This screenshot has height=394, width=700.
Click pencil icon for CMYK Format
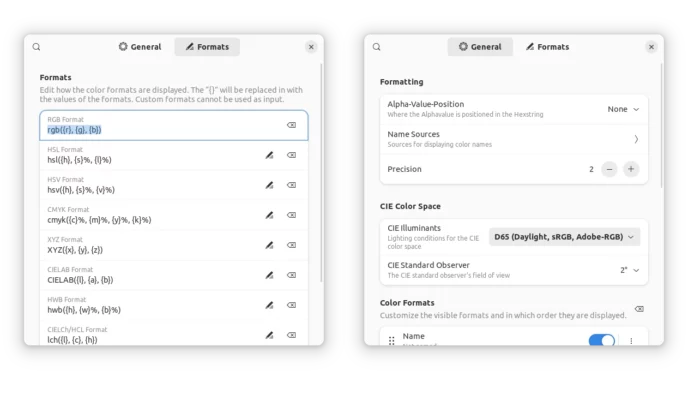(269, 215)
